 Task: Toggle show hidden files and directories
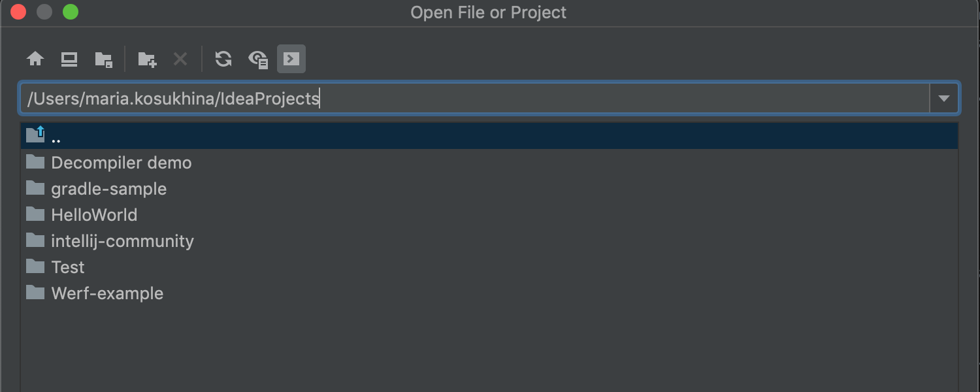click(258, 59)
